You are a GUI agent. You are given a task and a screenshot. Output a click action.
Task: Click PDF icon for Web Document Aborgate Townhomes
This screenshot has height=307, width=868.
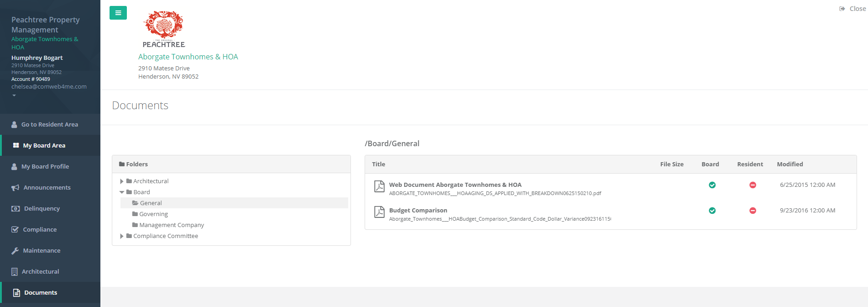click(379, 186)
